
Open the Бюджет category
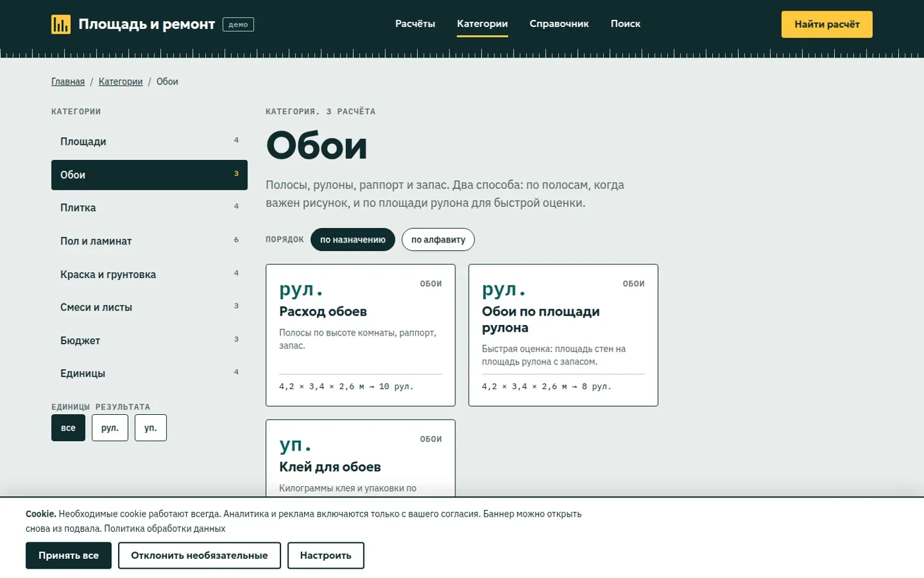click(x=149, y=340)
